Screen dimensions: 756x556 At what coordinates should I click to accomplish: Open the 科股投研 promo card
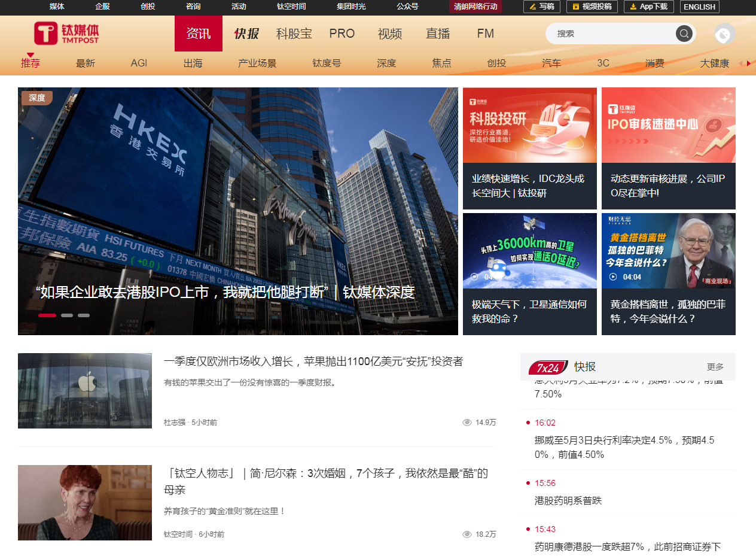[x=530, y=148]
